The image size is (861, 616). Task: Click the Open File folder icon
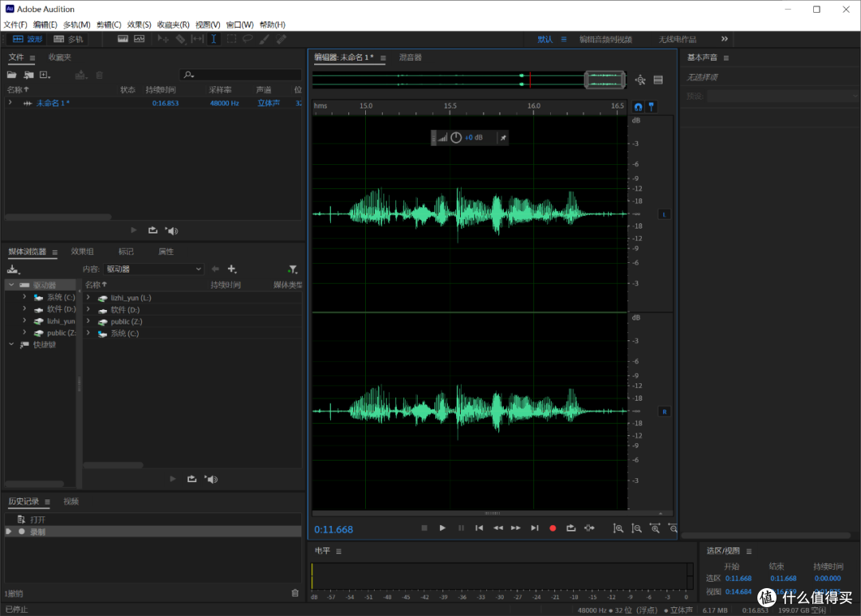pos(12,75)
